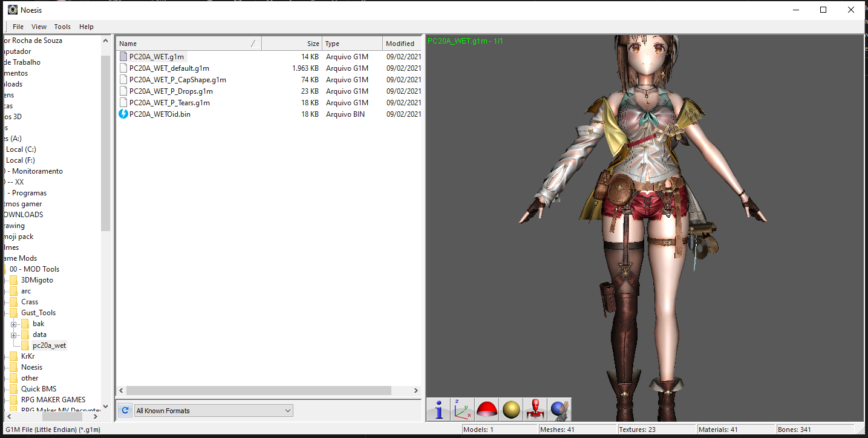Click the file icon of PC20A_WET_P_Tears.g1m
Screen dimensions: 868x438
coord(123,103)
